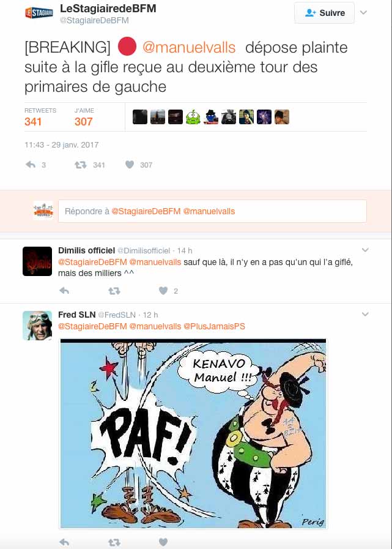Image resolution: width=392 pixels, height=549 pixels.
Task: Open the @PlusJamaisPS mention in Fred SLN's tweet
Action: tap(214, 326)
